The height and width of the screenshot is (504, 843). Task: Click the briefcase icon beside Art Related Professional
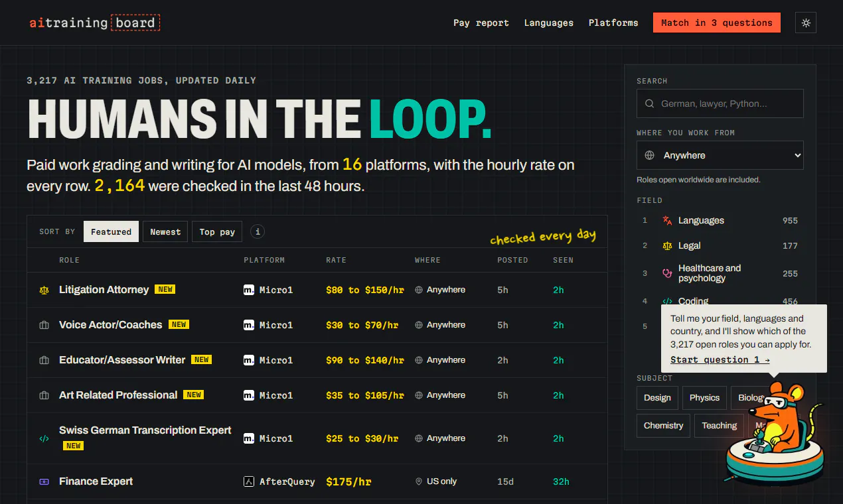click(x=44, y=395)
